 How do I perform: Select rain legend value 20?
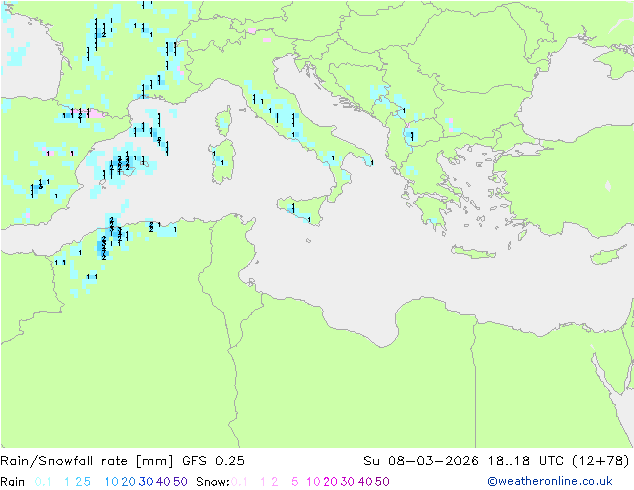click(x=129, y=482)
